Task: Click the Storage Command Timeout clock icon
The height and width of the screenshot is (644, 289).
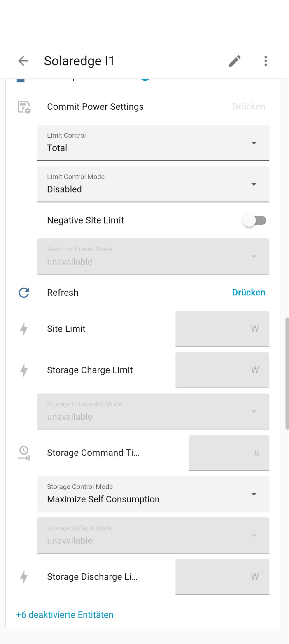Action: coord(24,453)
